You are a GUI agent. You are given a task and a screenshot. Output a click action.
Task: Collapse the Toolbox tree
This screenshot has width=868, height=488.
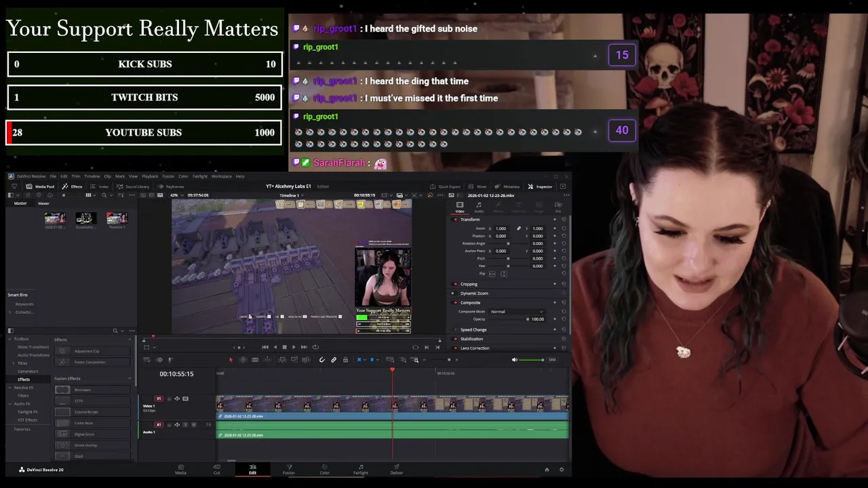click(x=9, y=339)
